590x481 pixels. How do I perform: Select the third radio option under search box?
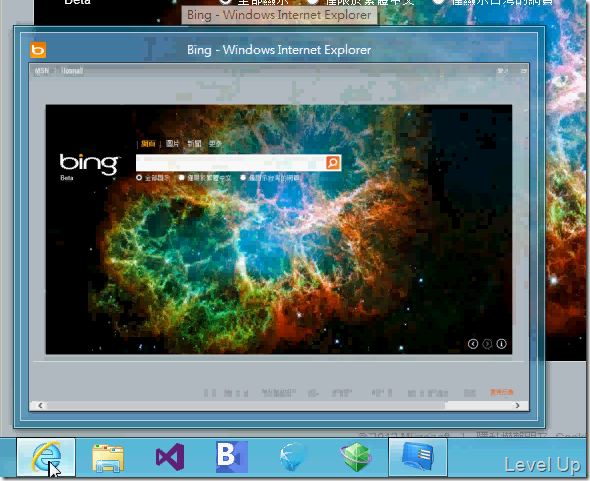coord(243,178)
